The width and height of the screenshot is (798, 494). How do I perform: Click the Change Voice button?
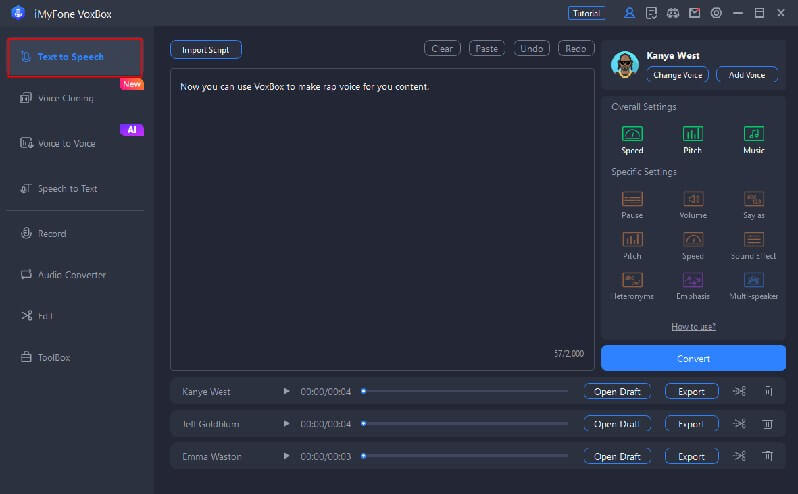[677, 75]
